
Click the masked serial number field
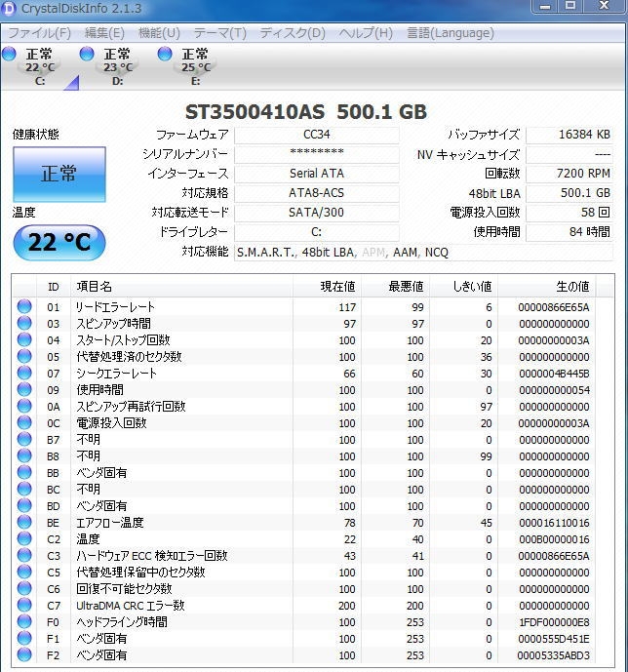coord(317,154)
